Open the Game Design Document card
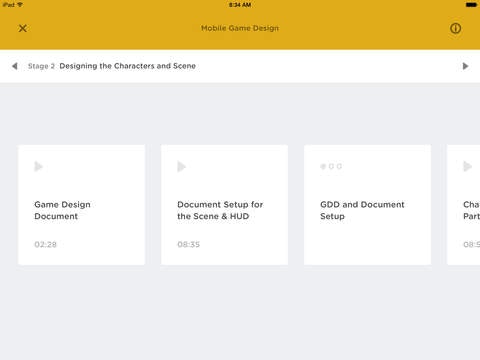Screen dimensions: 480x360 point(82,205)
